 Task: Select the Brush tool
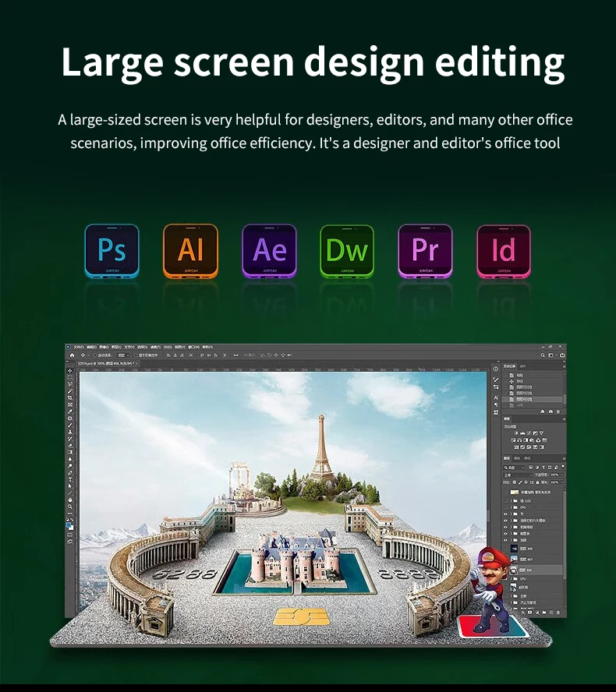pos(69,425)
